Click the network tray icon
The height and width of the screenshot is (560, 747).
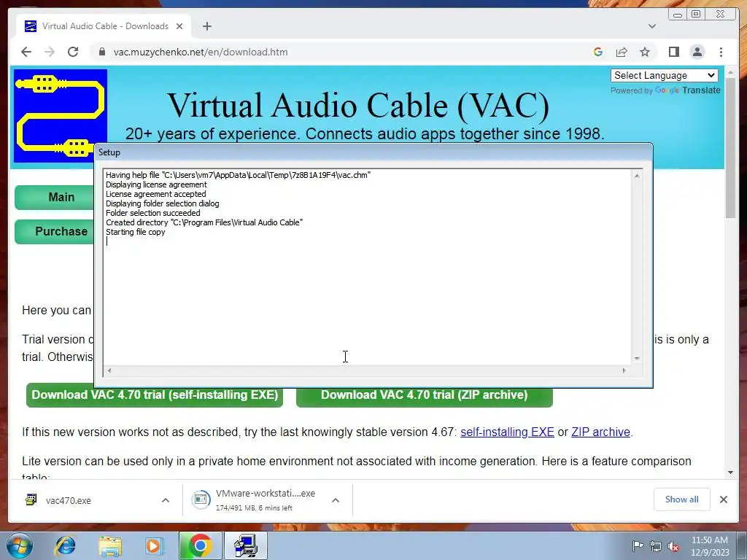coord(656,546)
